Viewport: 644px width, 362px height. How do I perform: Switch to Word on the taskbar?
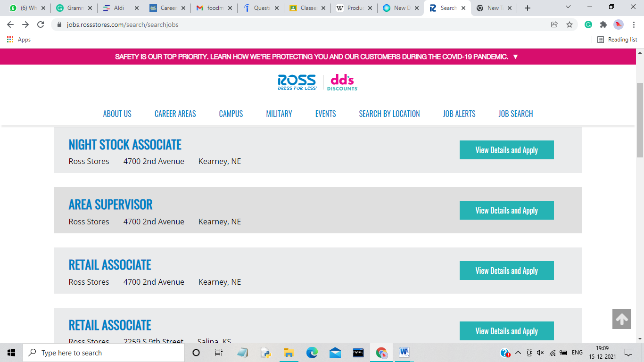pyautogui.click(x=405, y=353)
